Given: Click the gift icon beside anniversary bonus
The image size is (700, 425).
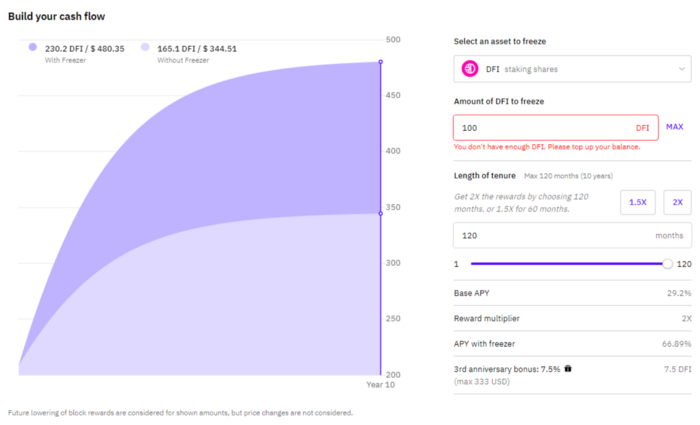Looking at the screenshot, I should (568, 369).
